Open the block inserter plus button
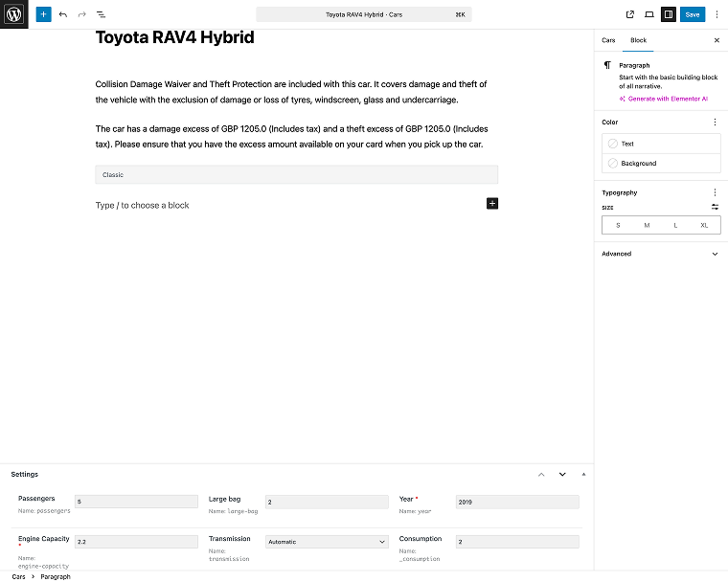 pos(43,14)
